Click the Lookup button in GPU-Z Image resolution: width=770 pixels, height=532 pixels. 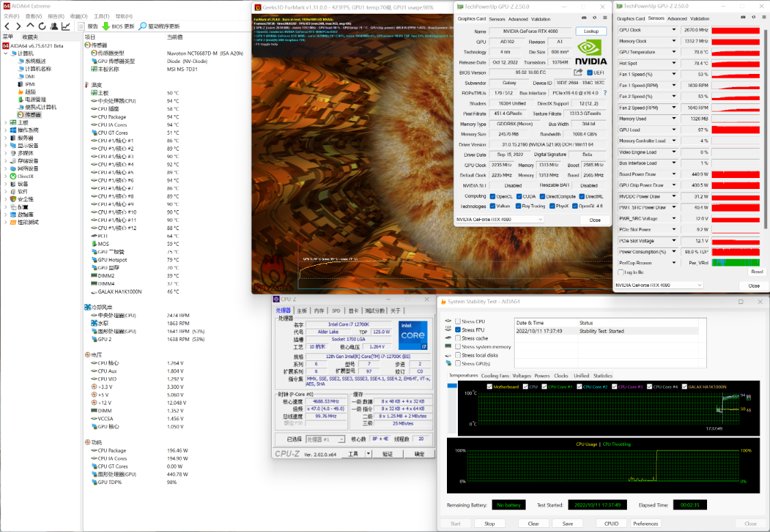(591, 31)
